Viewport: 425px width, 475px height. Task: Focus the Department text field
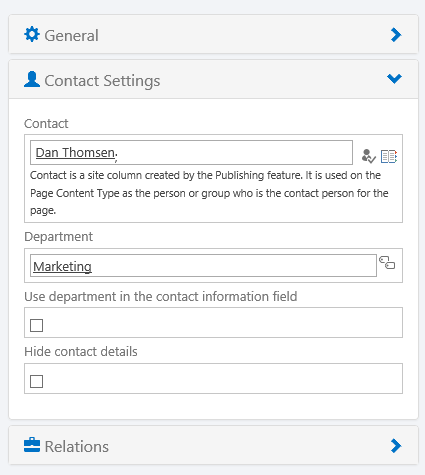click(203, 266)
